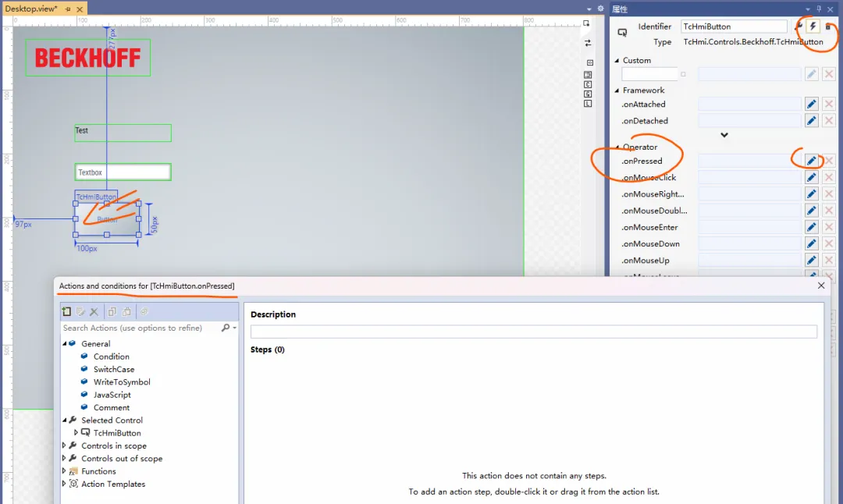Image resolution: width=843 pixels, height=504 pixels.
Task: Click the "Steps (0)" label
Action: click(x=267, y=350)
